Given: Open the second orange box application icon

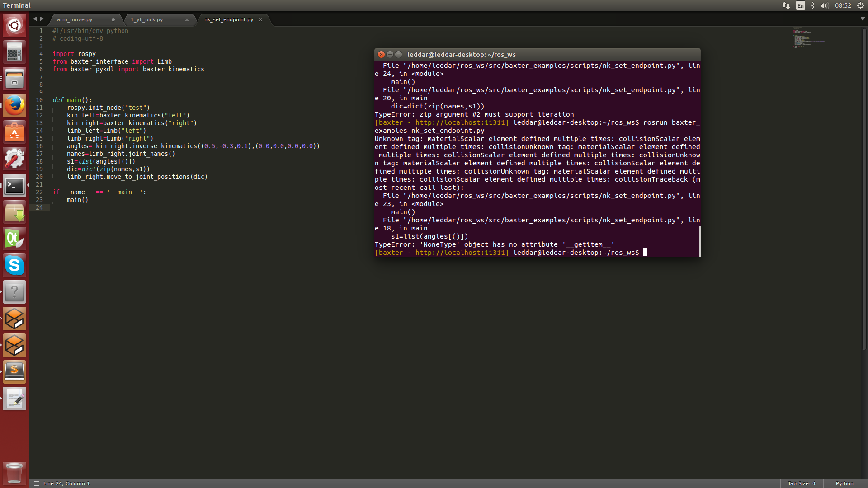Looking at the screenshot, I should tap(14, 345).
